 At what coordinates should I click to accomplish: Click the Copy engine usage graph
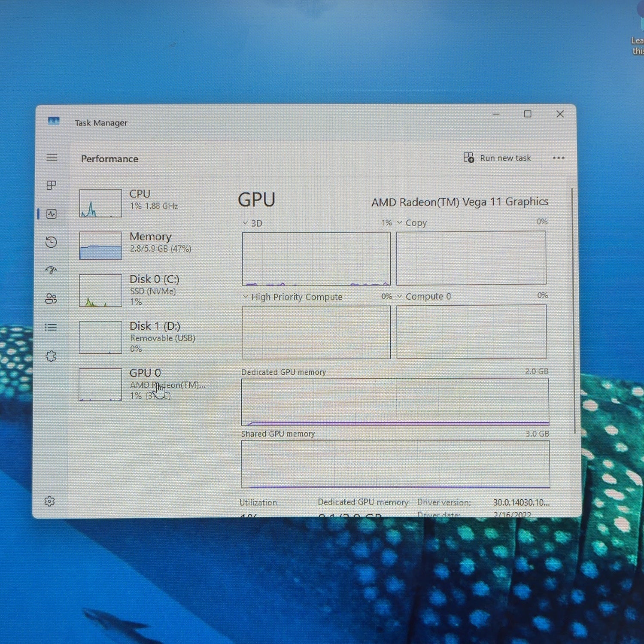[x=471, y=258]
